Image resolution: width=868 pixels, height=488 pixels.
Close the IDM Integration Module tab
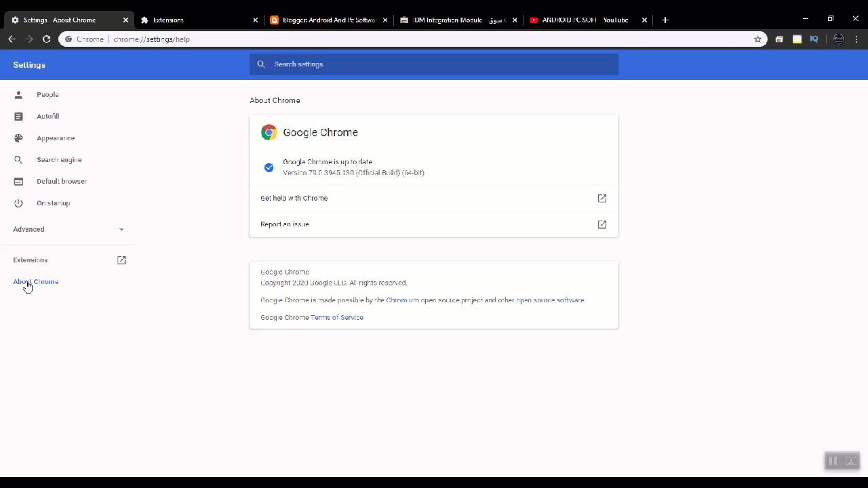[515, 20]
